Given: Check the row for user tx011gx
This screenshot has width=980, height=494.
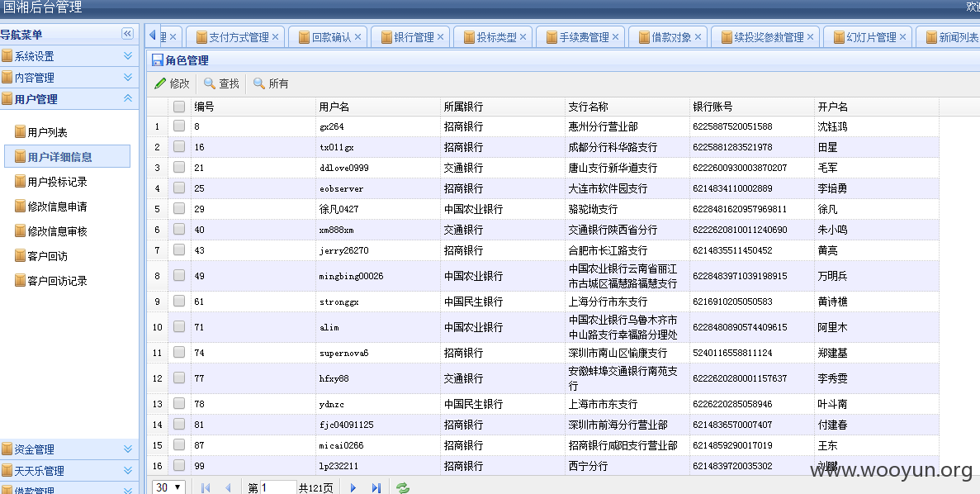Looking at the screenshot, I should point(179,146).
